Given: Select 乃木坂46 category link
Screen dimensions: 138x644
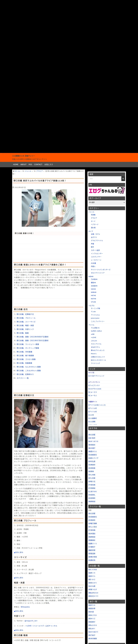Looking at the screenshot, I should (94, 279).
